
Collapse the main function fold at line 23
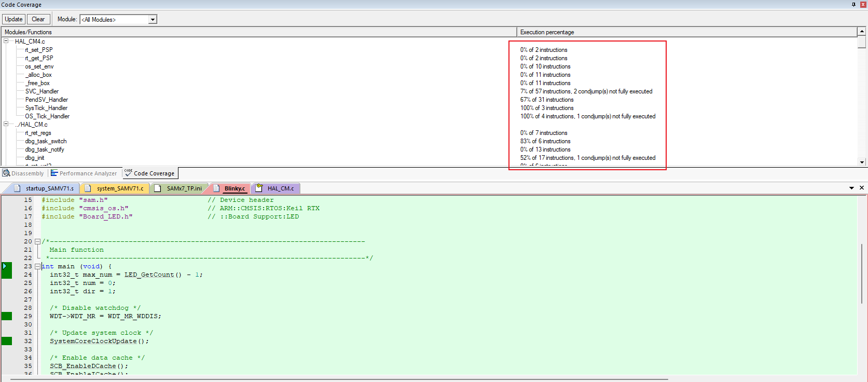click(37, 267)
